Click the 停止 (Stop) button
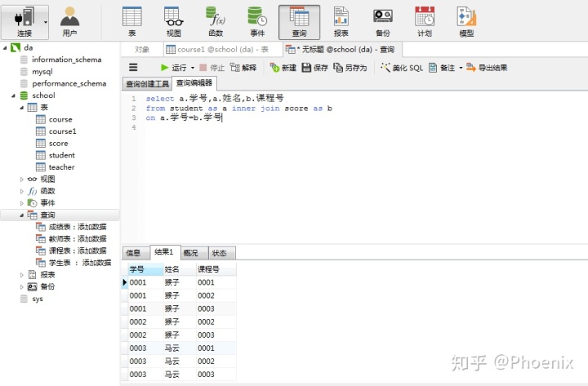588x386 pixels. [212, 68]
